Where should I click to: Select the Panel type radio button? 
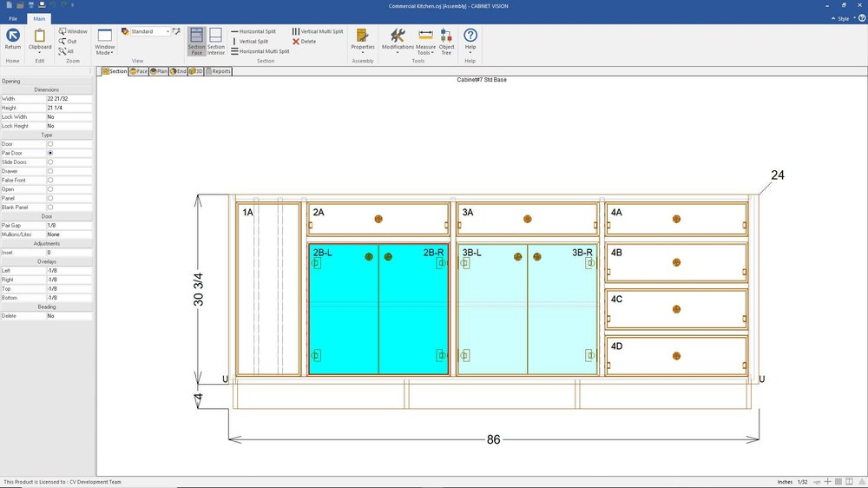[50, 198]
